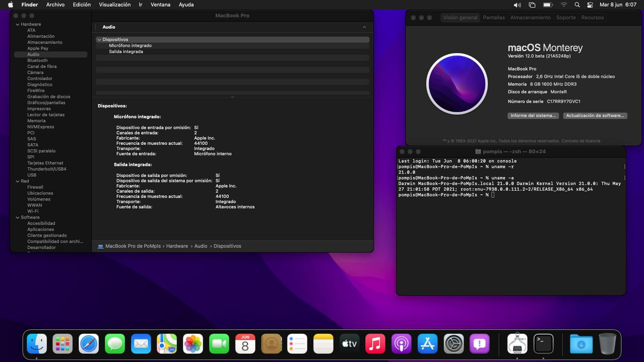Open the Apple menu
Viewport: 644px width, 362px height.
pyautogui.click(x=11, y=5)
